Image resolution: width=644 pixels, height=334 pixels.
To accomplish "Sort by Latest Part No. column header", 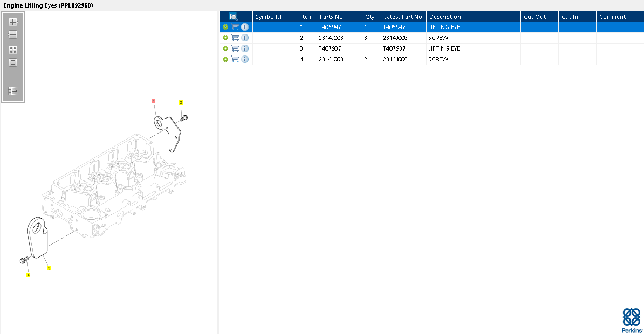I will coord(404,17).
